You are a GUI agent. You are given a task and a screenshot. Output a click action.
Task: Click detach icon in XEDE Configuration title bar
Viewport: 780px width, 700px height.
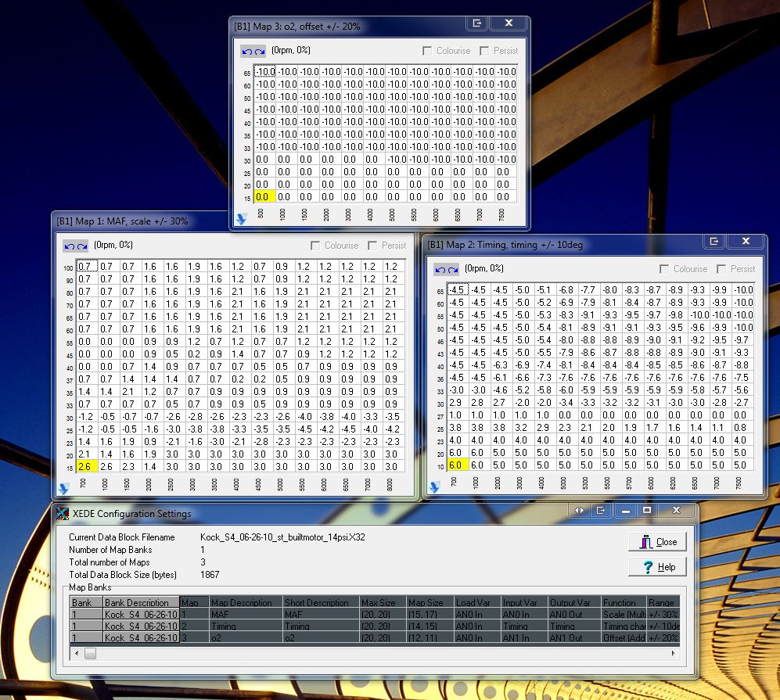600,511
